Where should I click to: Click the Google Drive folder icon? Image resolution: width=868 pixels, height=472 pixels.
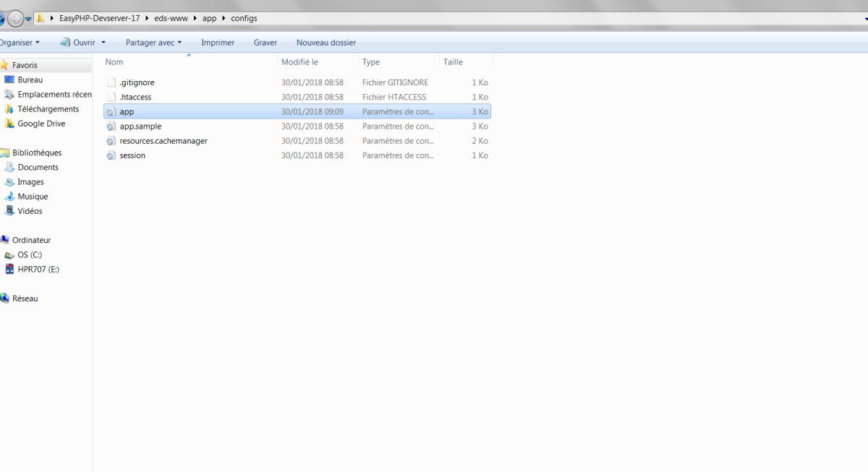click(x=9, y=124)
